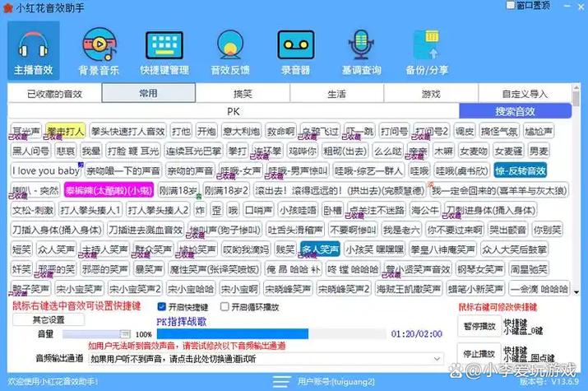Play the 耳光声 sound effect
This screenshot has height=391, width=588.
tap(26, 131)
